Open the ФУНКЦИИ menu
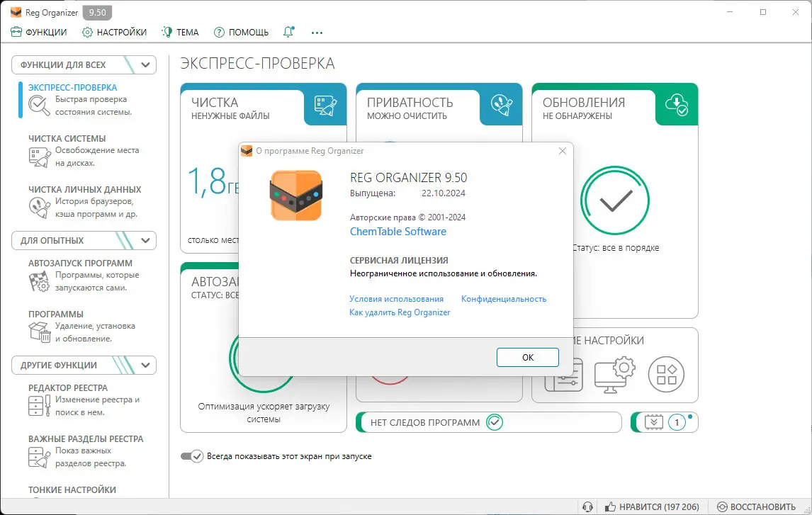Image resolution: width=812 pixels, height=515 pixels. [x=38, y=32]
